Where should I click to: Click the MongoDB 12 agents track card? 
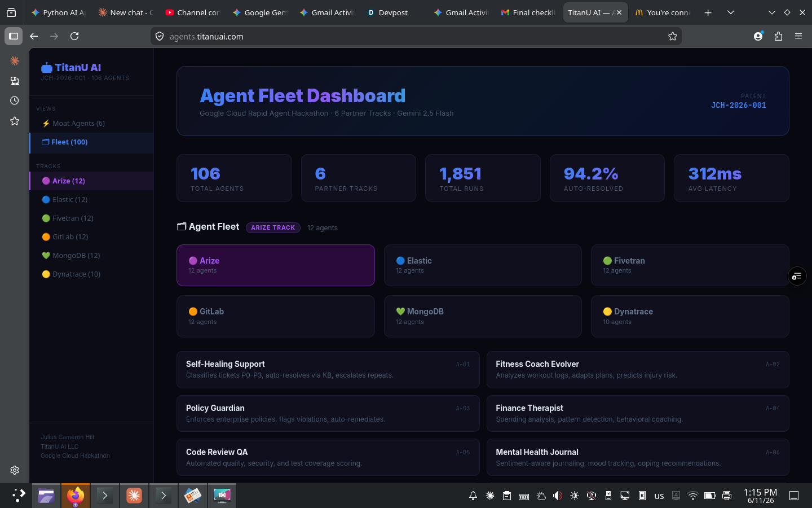483,317
